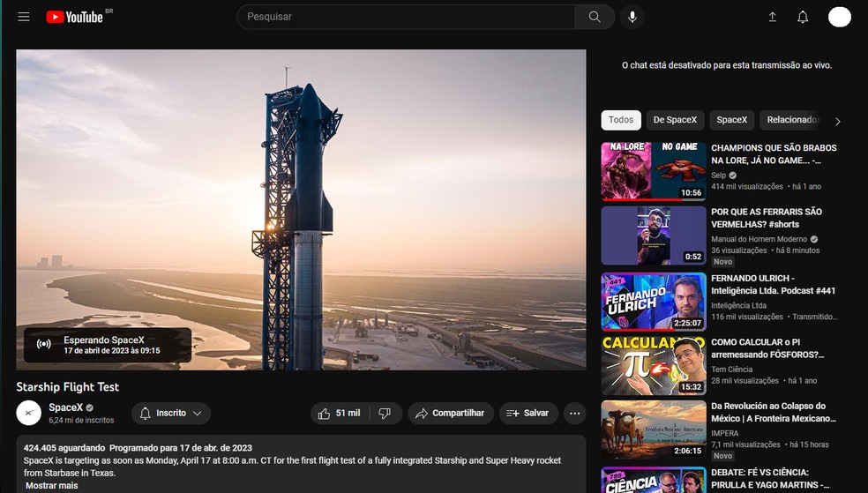Select the De SpaceX filter chip
Screen dimensions: 868x493
click(x=675, y=120)
